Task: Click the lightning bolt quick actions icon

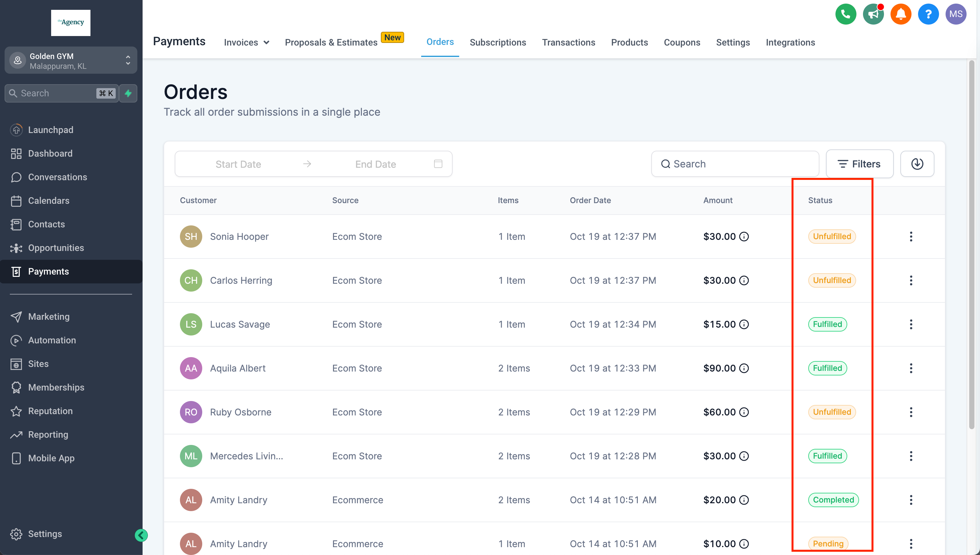Action: point(128,93)
